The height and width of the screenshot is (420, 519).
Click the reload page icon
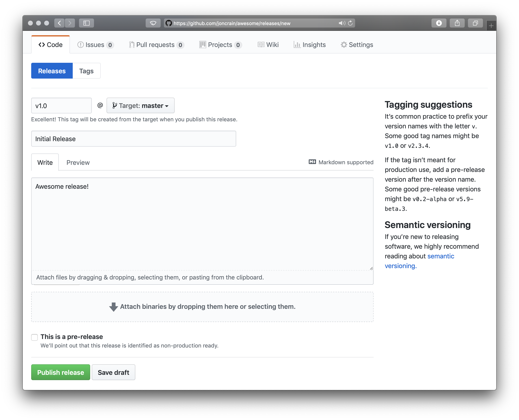point(350,23)
